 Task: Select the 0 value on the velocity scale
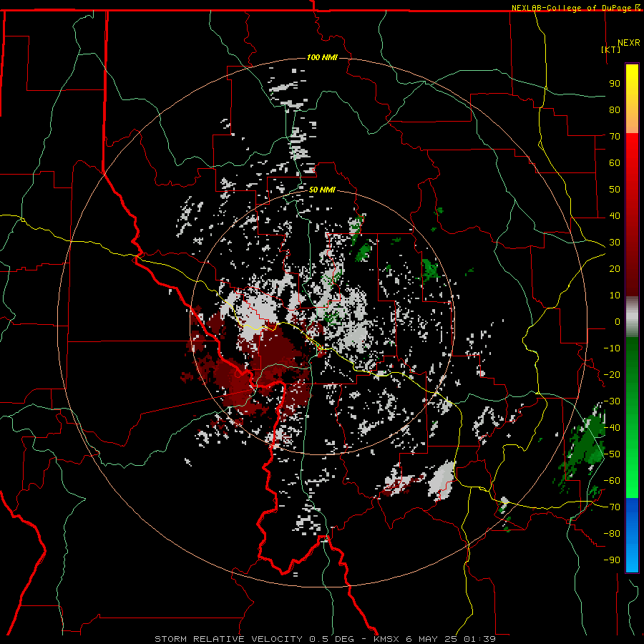(618, 321)
